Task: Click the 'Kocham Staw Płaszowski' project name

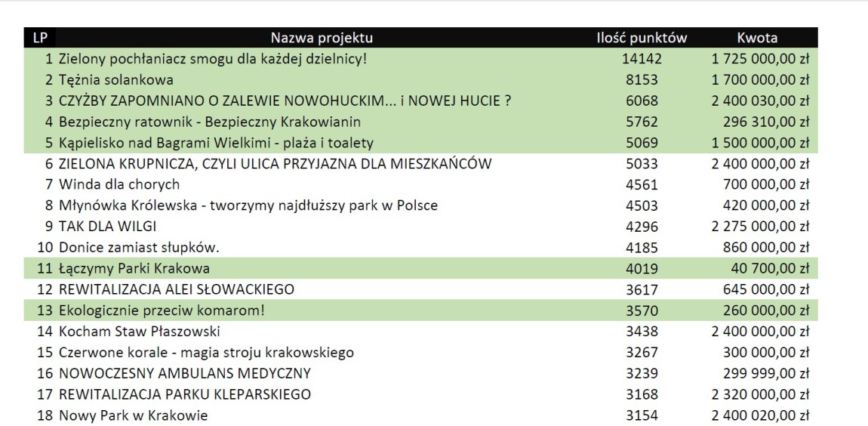Action: 139,331
